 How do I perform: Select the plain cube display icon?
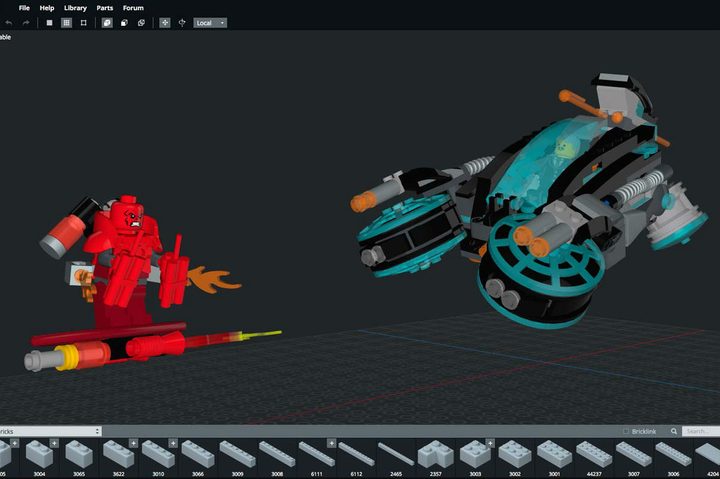(x=124, y=23)
